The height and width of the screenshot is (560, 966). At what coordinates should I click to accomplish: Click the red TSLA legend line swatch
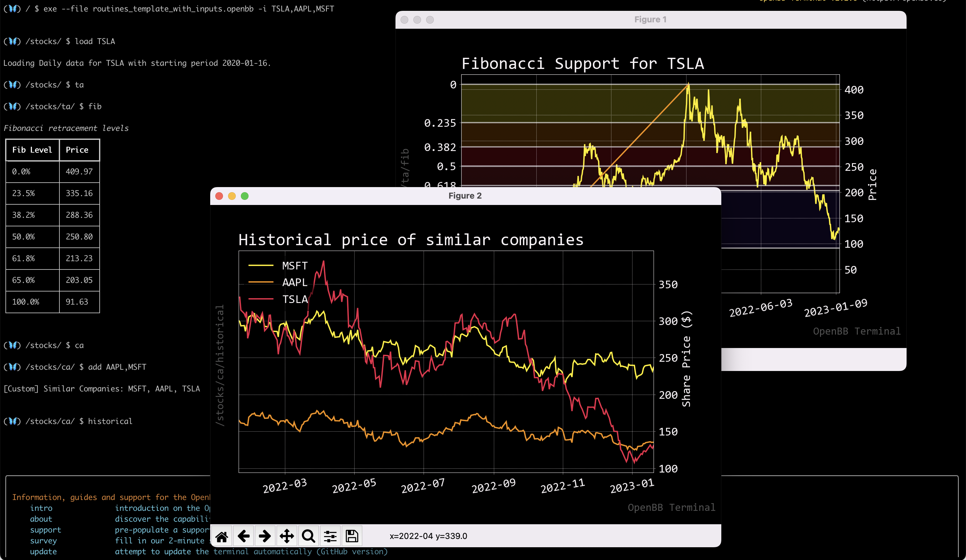261,299
